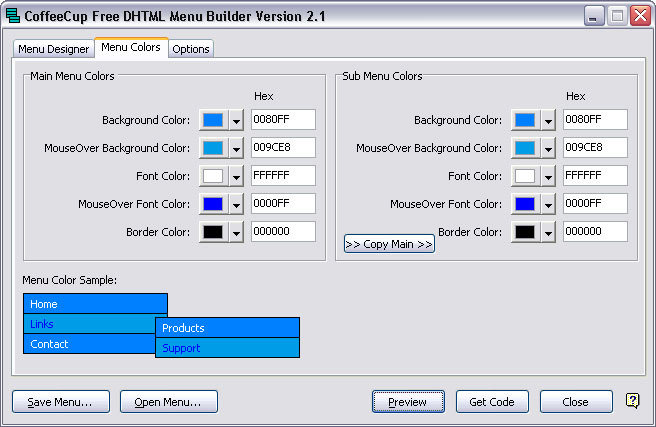Click the Open Menu button
This screenshot has height=427, width=656.
pos(169,402)
